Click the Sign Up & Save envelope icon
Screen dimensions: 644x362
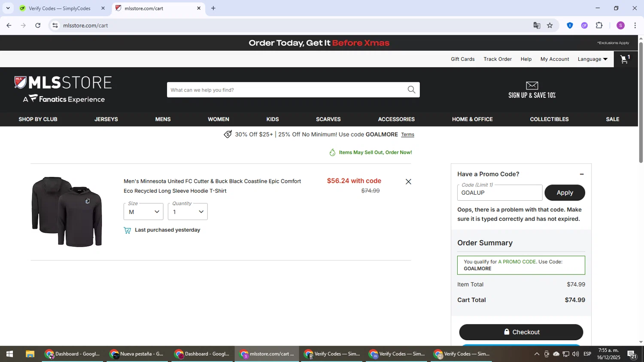(x=532, y=85)
